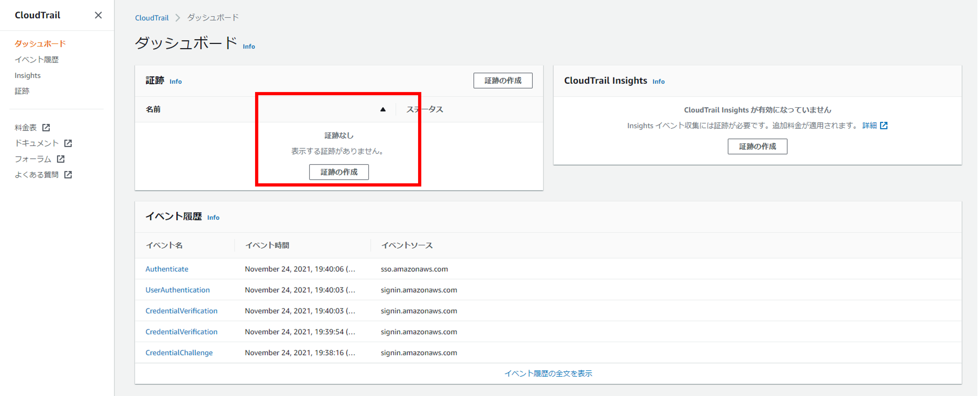
Task: Open the CredentialChallenge event
Action: click(x=179, y=353)
